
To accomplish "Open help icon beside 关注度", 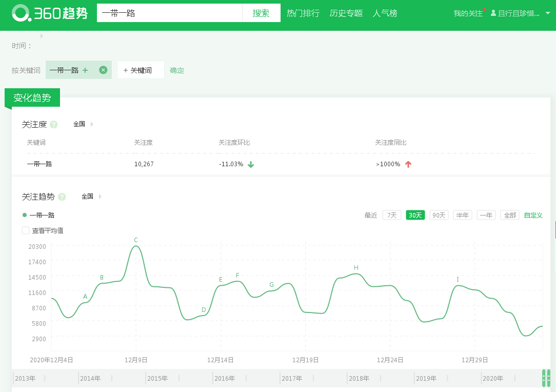I will coord(54,124).
